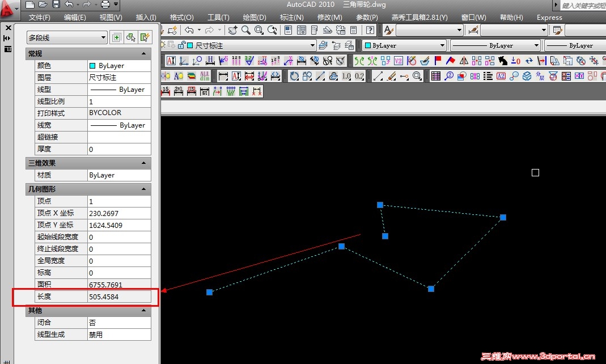Open the 多段线 object type dropdown

pos(67,37)
